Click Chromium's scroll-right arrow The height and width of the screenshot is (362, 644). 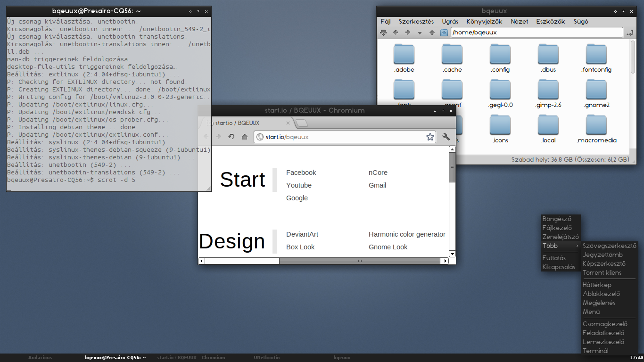click(x=445, y=261)
